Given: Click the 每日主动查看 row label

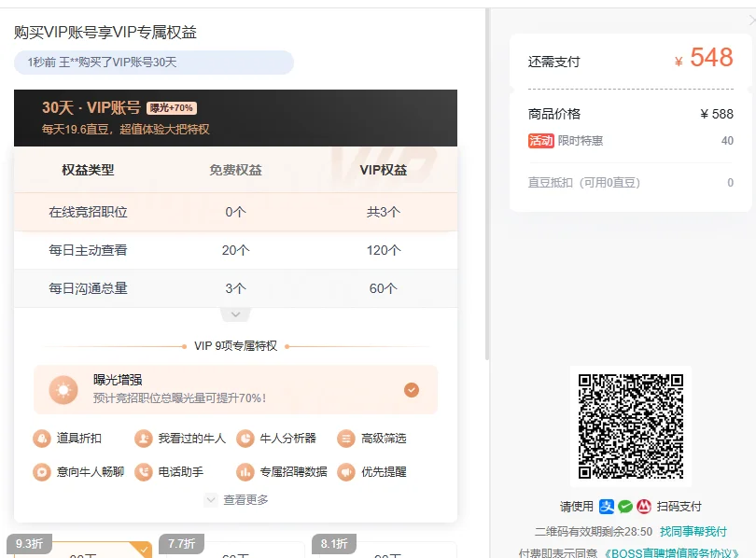Looking at the screenshot, I should 88,250.
